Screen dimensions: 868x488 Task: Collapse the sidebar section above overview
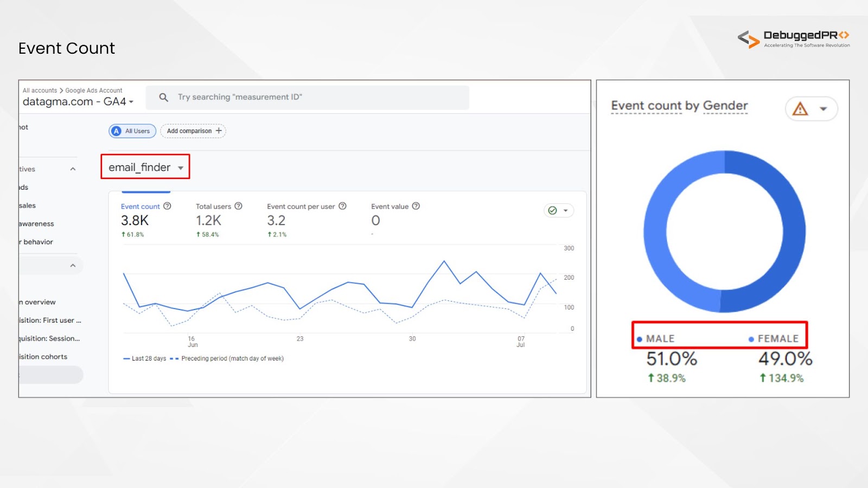[x=73, y=266]
